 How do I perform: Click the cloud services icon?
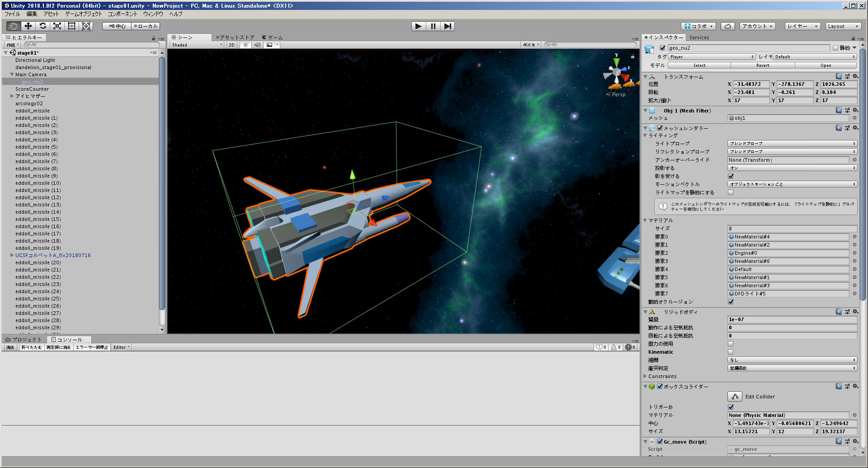click(727, 26)
